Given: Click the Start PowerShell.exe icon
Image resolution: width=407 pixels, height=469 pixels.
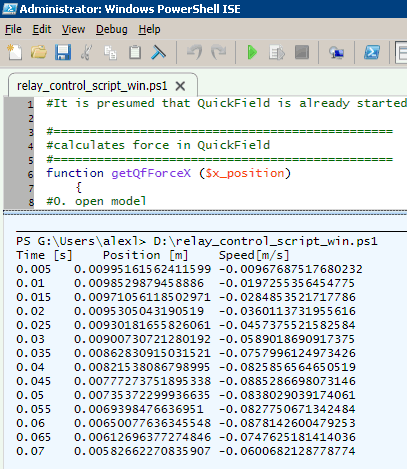Looking at the screenshot, I should [x=372, y=52].
